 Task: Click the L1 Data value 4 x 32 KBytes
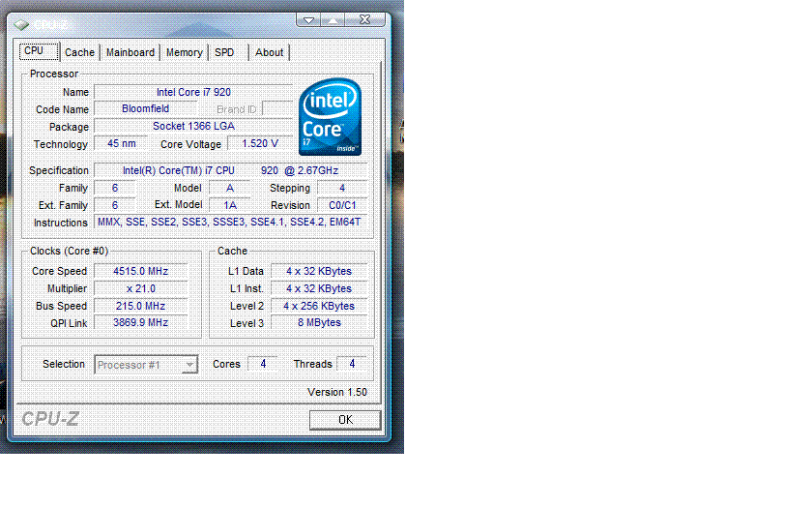pos(319,271)
